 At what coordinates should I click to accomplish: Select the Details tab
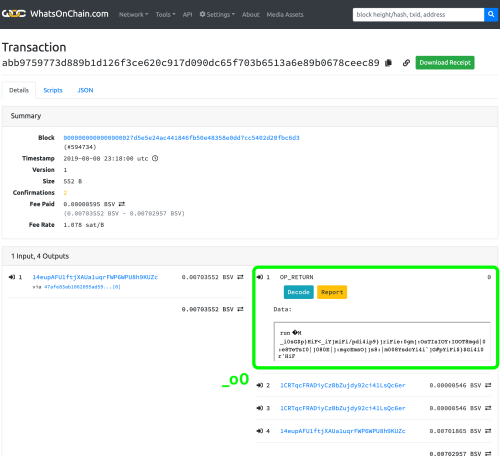click(x=19, y=90)
